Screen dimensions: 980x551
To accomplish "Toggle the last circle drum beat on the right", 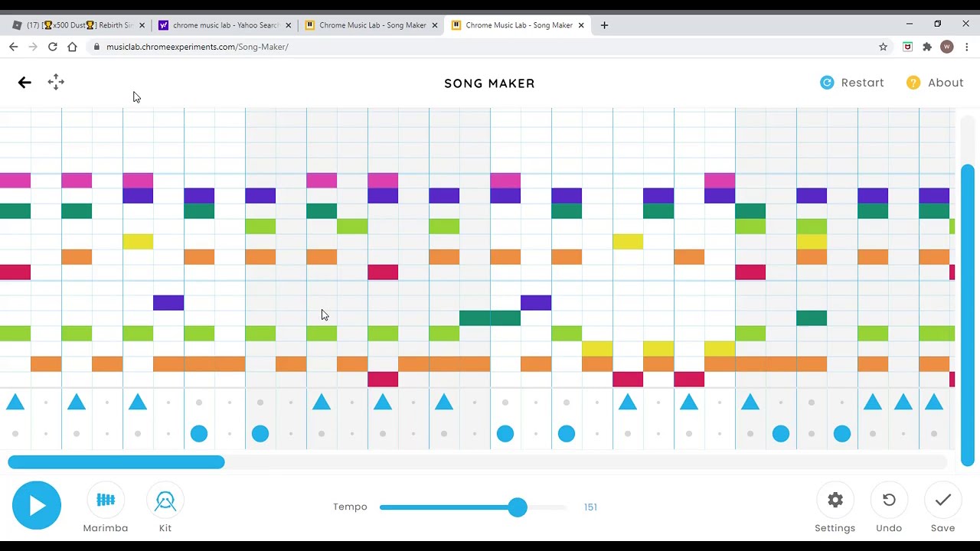I will pos(842,434).
